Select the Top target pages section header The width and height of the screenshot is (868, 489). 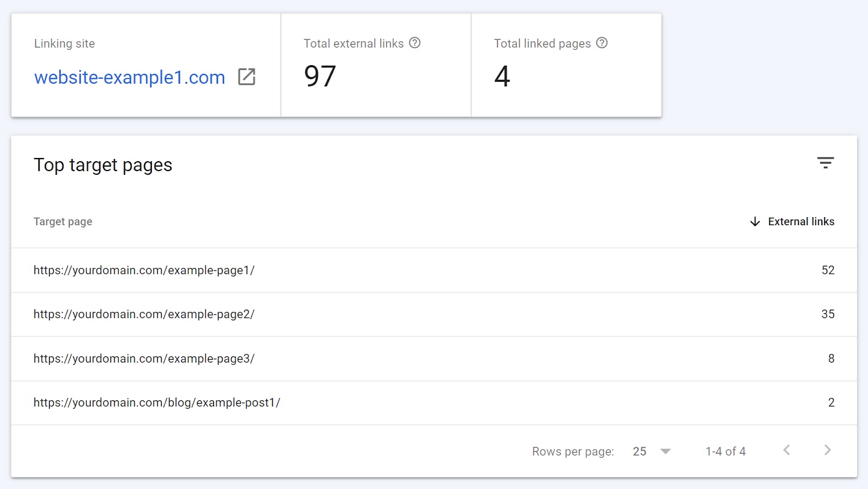click(103, 165)
